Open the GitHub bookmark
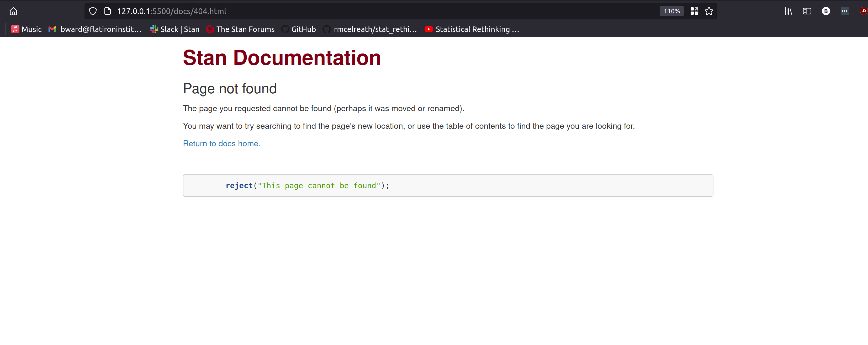Image resolution: width=868 pixels, height=345 pixels. click(x=299, y=29)
